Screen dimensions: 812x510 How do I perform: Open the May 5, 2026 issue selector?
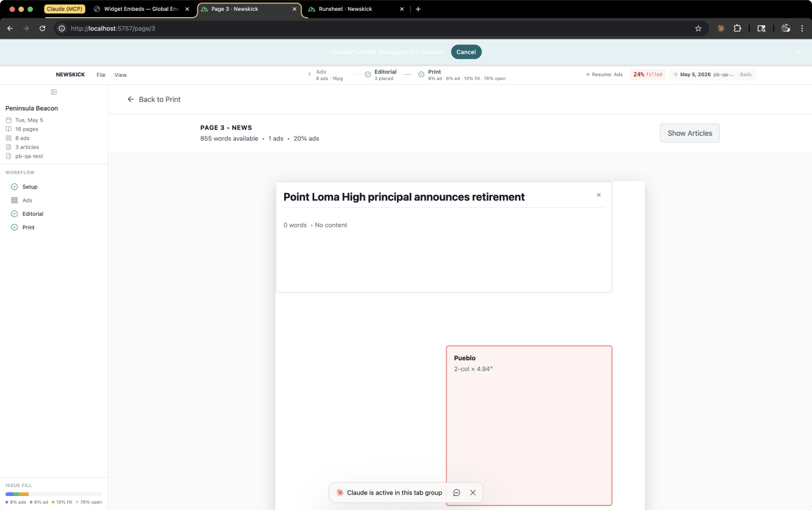click(713, 75)
